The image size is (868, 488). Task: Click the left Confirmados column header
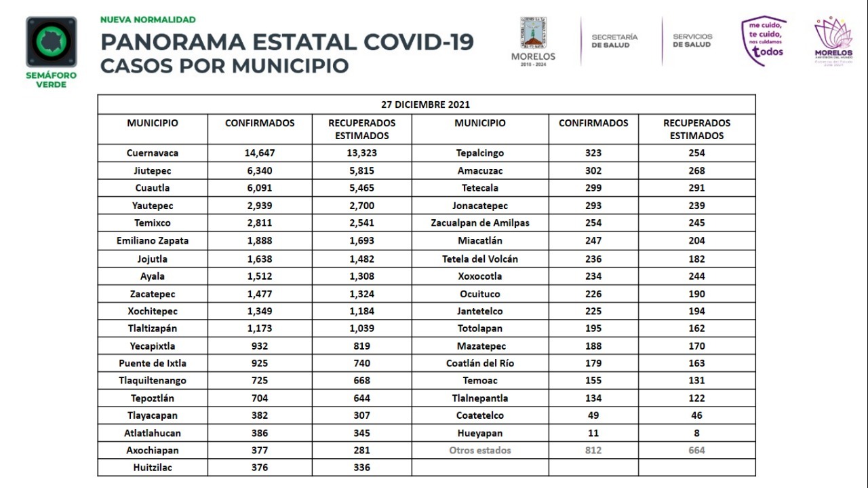point(260,124)
